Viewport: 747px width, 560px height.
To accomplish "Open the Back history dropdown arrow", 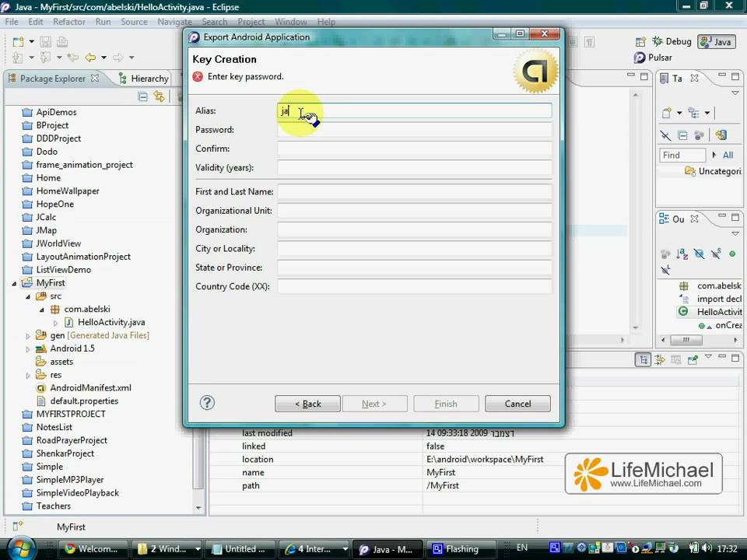I will 103,58.
